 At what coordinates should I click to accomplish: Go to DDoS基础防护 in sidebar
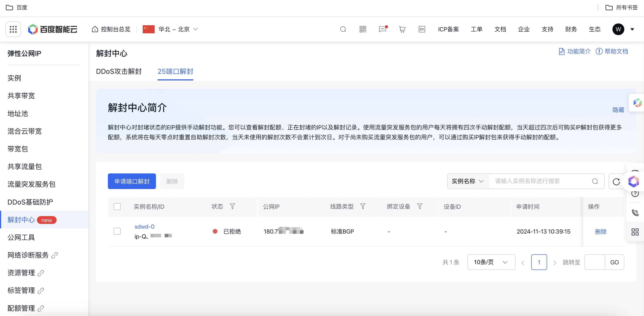(30, 202)
